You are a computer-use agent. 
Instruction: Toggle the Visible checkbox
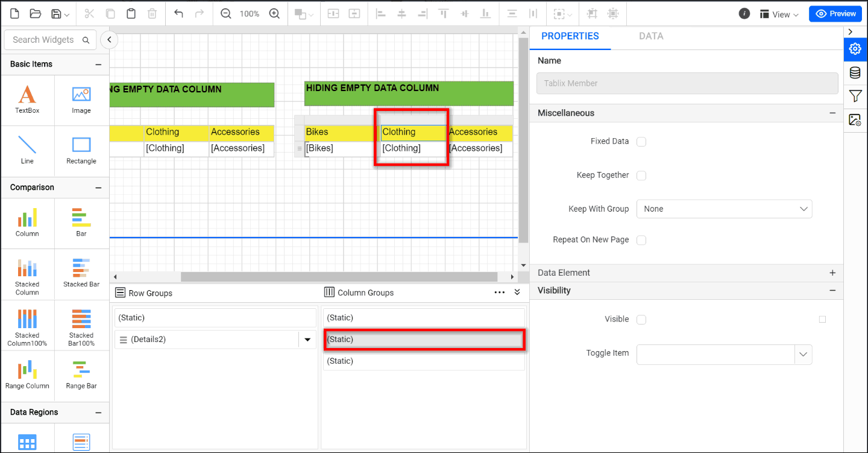click(x=641, y=320)
